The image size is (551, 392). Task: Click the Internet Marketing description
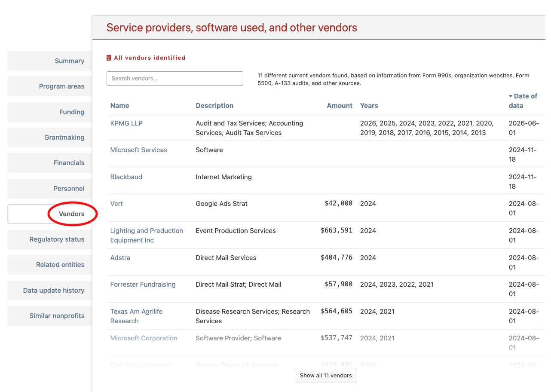(x=224, y=177)
